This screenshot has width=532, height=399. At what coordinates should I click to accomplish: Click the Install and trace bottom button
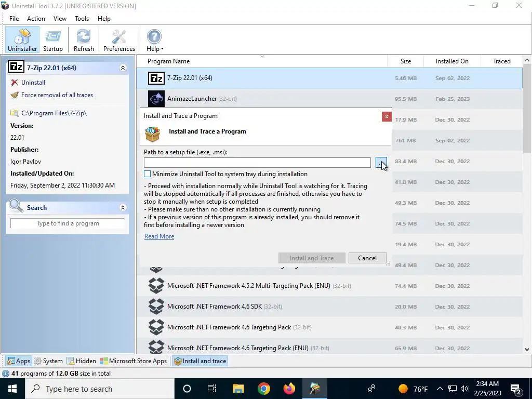point(200,361)
